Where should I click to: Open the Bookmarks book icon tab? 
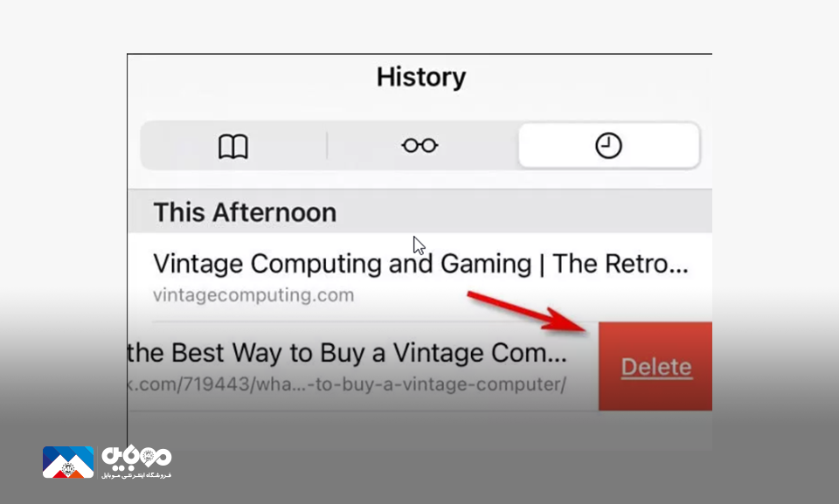[x=233, y=146]
